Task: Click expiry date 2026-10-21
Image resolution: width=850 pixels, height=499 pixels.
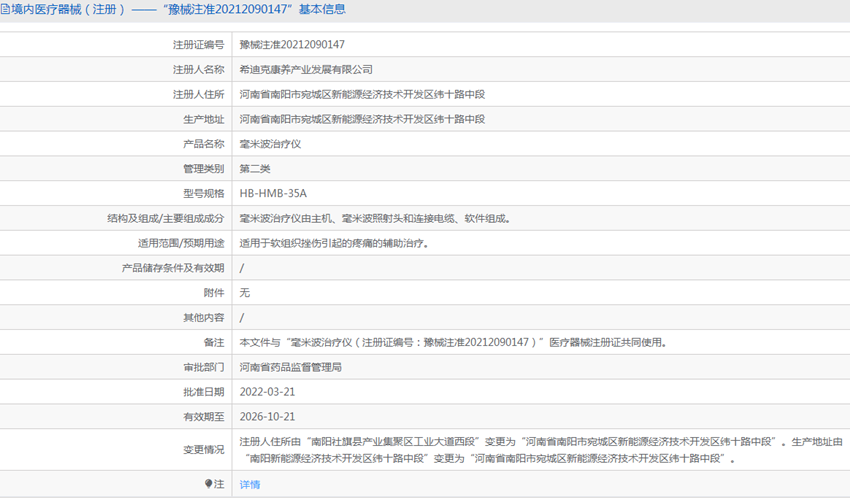Action: [x=267, y=417]
